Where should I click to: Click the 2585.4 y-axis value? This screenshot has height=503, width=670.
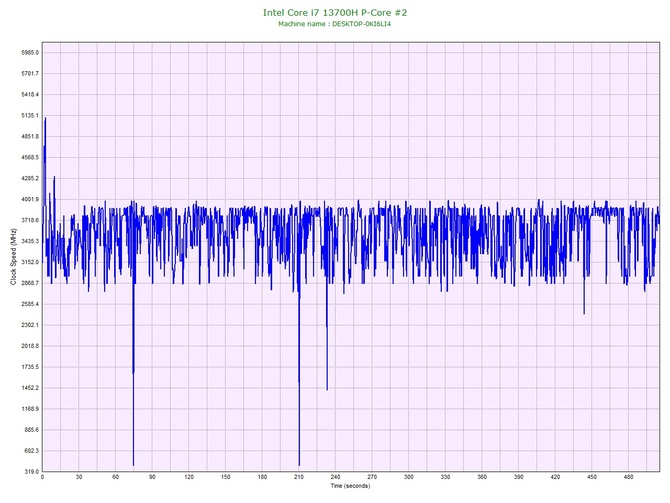pos(30,304)
